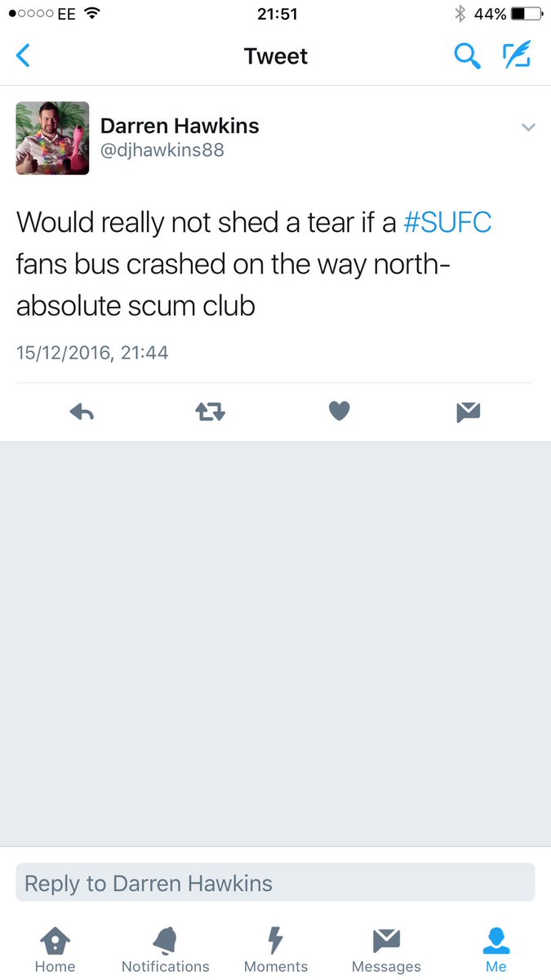551x980 pixels.
Task: Go to Home tab
Action: (x=56, y=951)
